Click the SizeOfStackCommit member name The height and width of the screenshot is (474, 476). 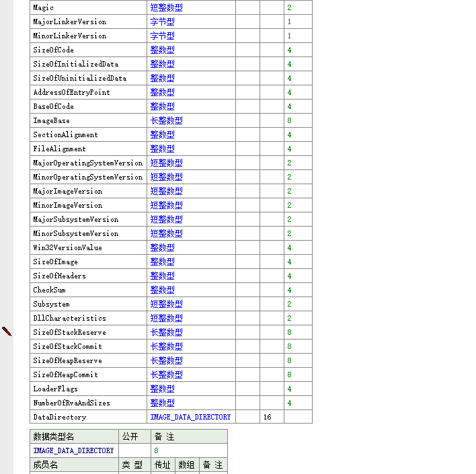point(67,346)
